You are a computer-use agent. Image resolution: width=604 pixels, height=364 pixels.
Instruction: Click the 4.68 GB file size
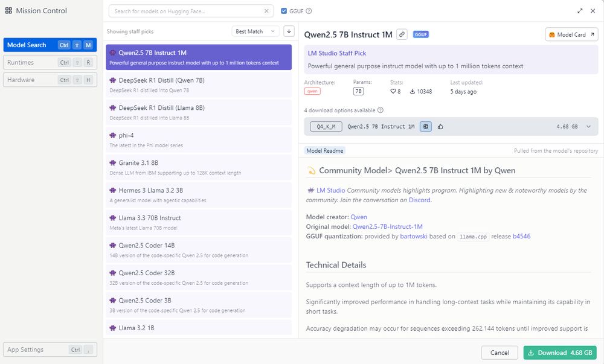(567, 126)
